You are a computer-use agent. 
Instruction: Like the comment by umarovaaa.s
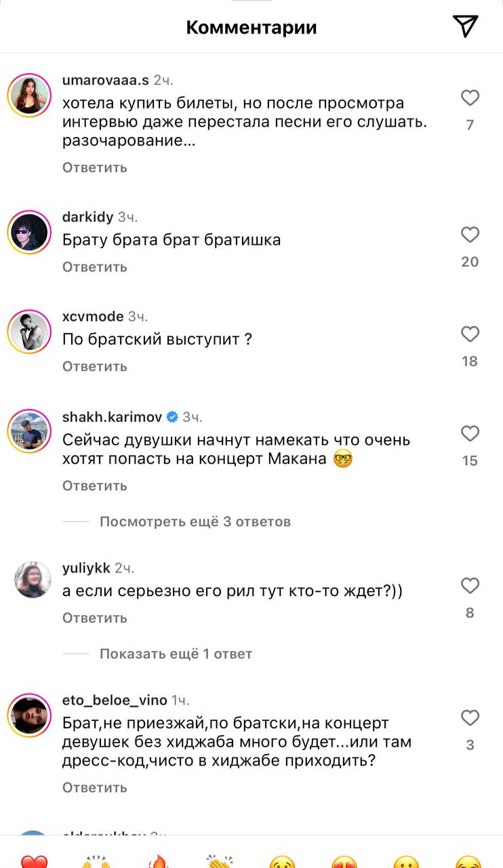pos(470,98)
